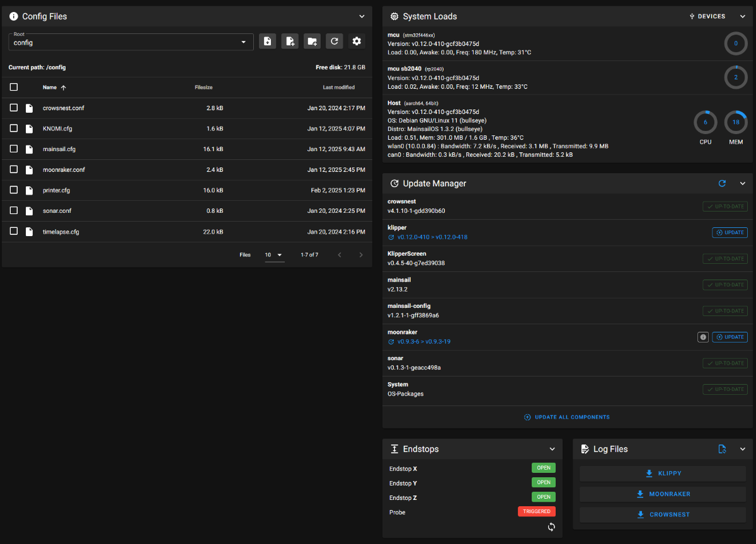This screenshot has height=544, width=756.
Task: Create a new folder in Config Files
Action: coord(312,42)
